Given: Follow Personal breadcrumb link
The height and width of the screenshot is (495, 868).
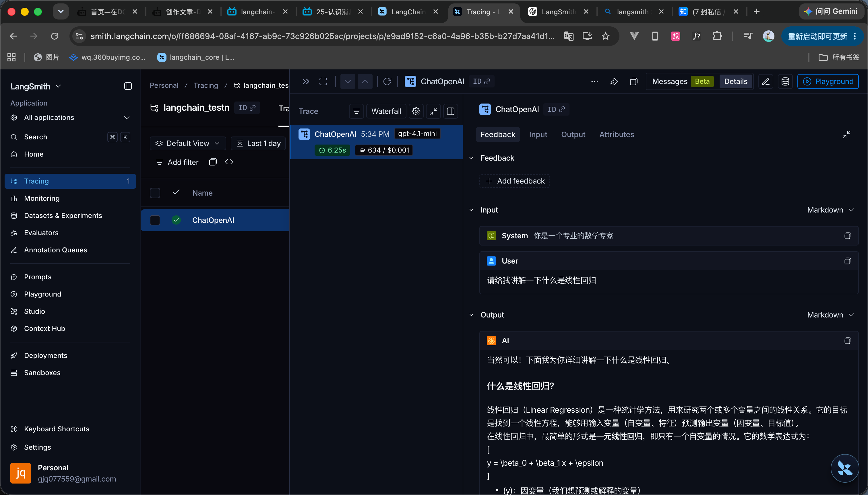Looking at the screenshot, I should point(164,85).
